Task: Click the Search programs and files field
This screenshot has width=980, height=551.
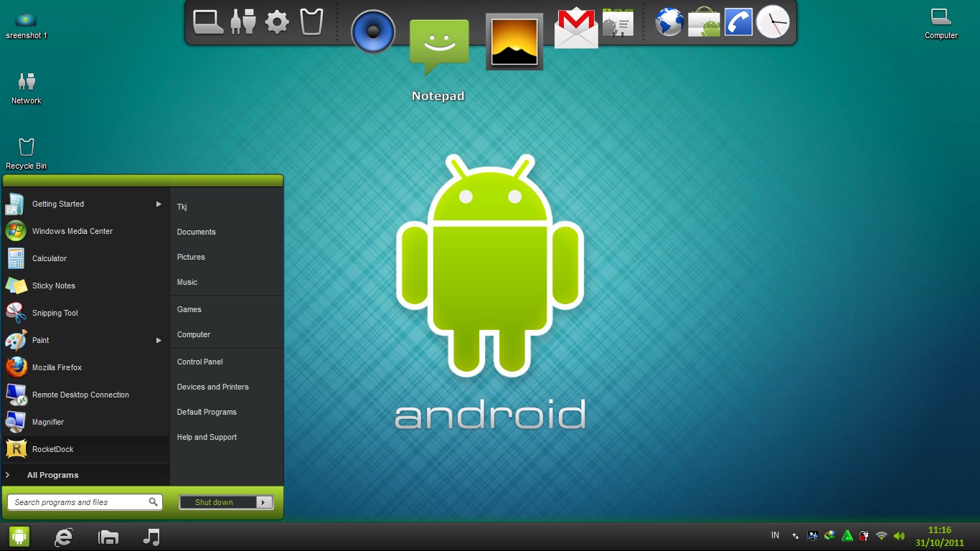Action: pos(85,502)
